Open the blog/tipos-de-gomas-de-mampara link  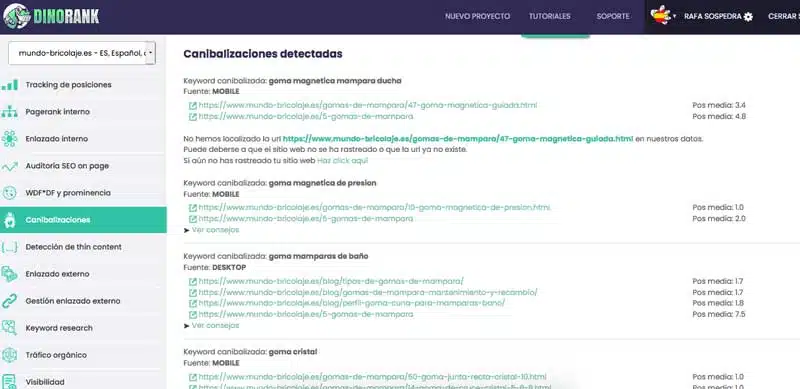tap(331, 281)
